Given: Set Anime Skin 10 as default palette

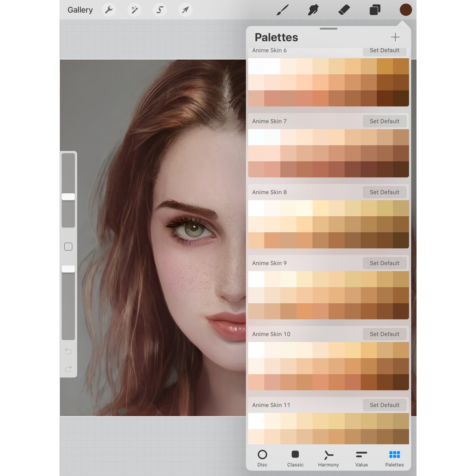Looking at the screenshot, I should (x=384, y=334).
